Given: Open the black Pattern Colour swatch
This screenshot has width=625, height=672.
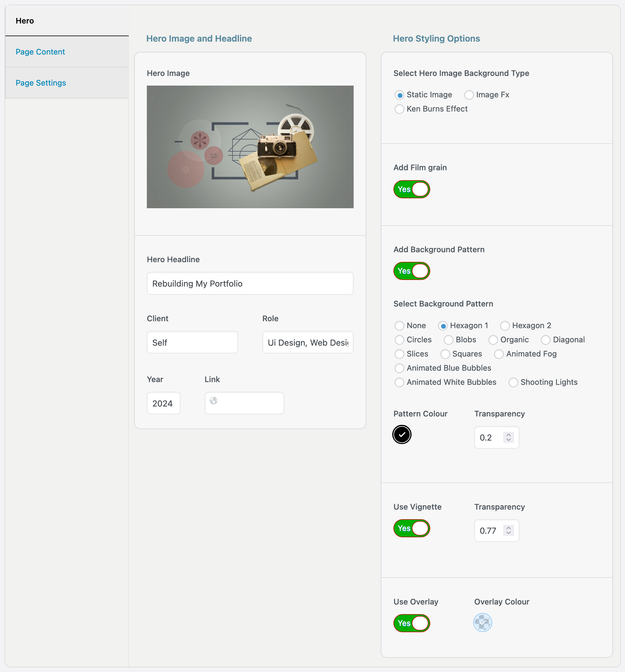Looking at the screenshot, I should click(402, 434).
